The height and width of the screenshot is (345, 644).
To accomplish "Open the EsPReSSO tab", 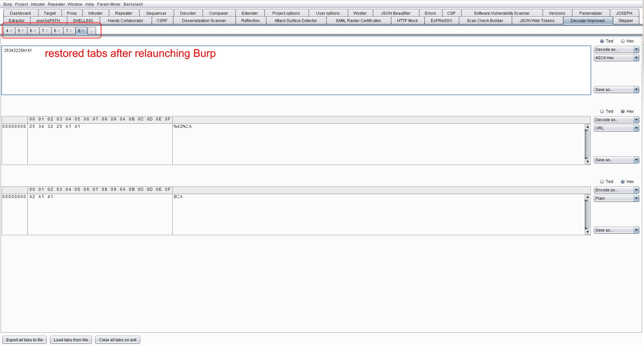I will pos(441,21).
